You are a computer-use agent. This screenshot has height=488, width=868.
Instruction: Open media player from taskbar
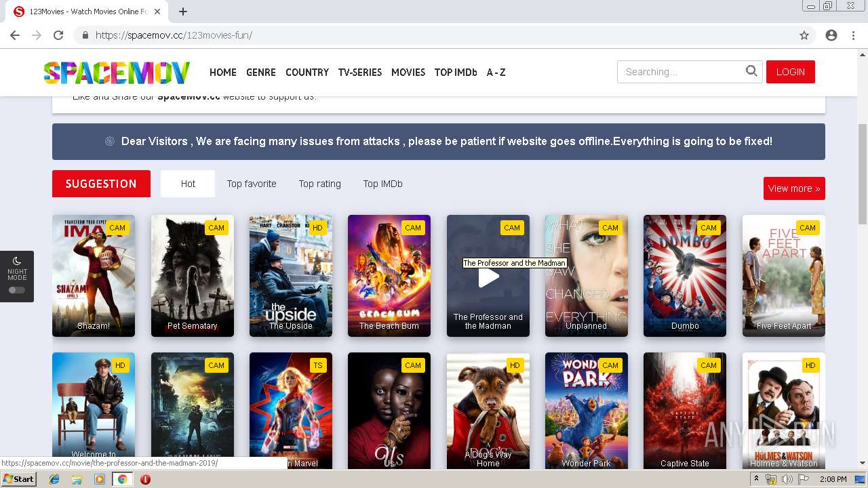100,479
